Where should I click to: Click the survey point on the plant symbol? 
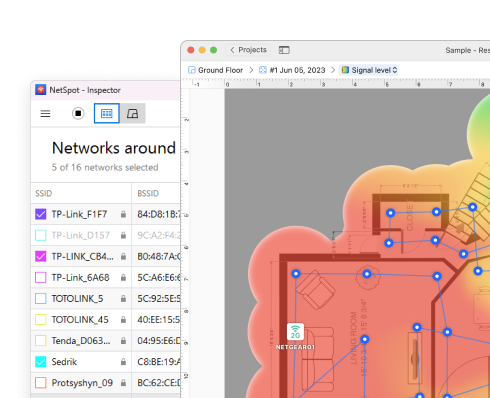367,274
